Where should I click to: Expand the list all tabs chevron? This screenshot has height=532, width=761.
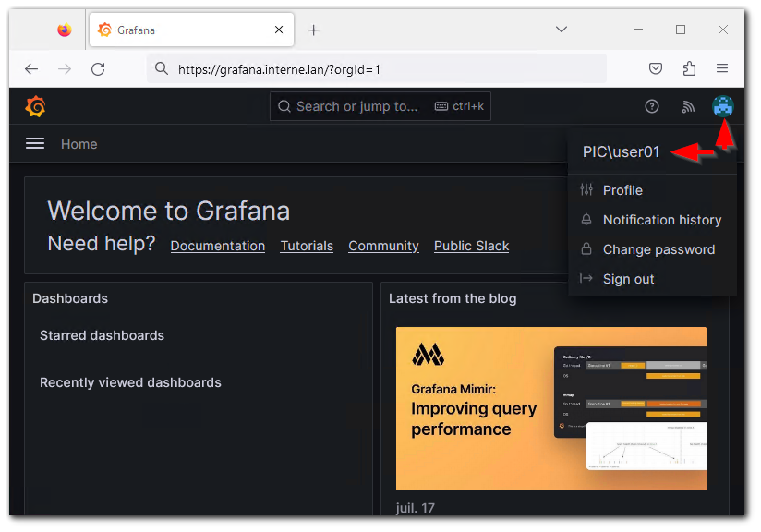coord(562,30)
